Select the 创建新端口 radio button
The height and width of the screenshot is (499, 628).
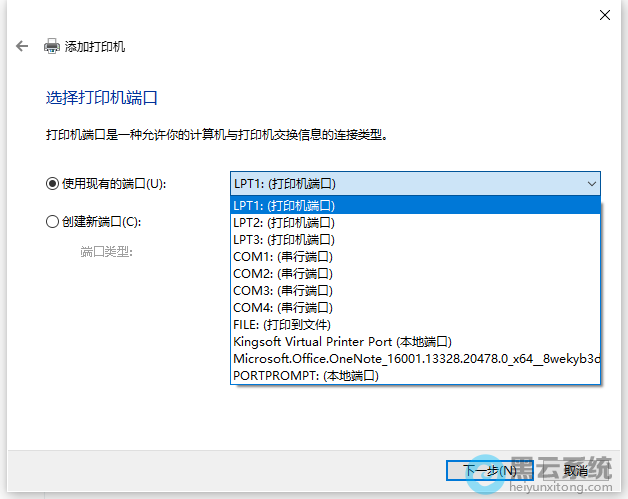coord(53,222)
